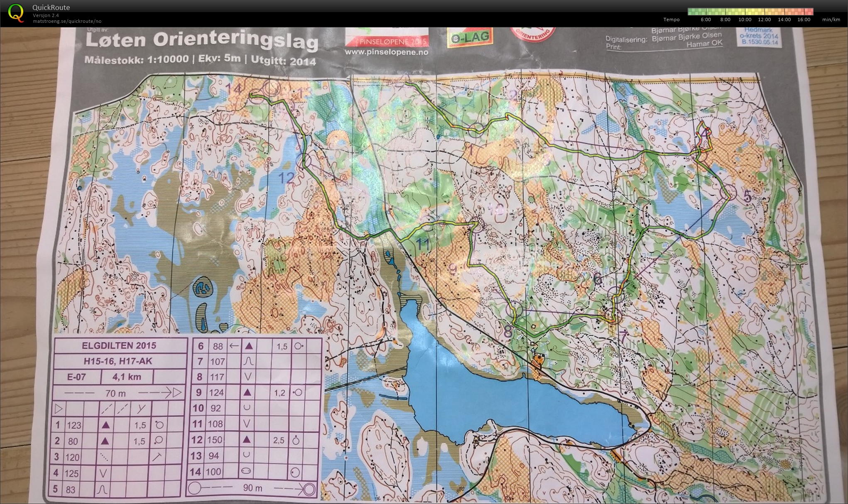Screen dimensions: 848x504
Task: Click control 9 code 124 cell
Action: 217,392
